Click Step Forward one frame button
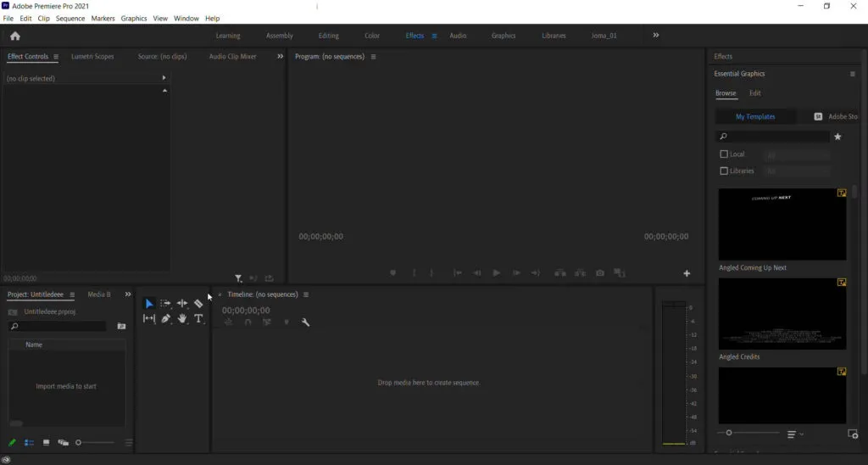This screenshot has height=465, width=868. pyautogui.click(x=516, y=273)
